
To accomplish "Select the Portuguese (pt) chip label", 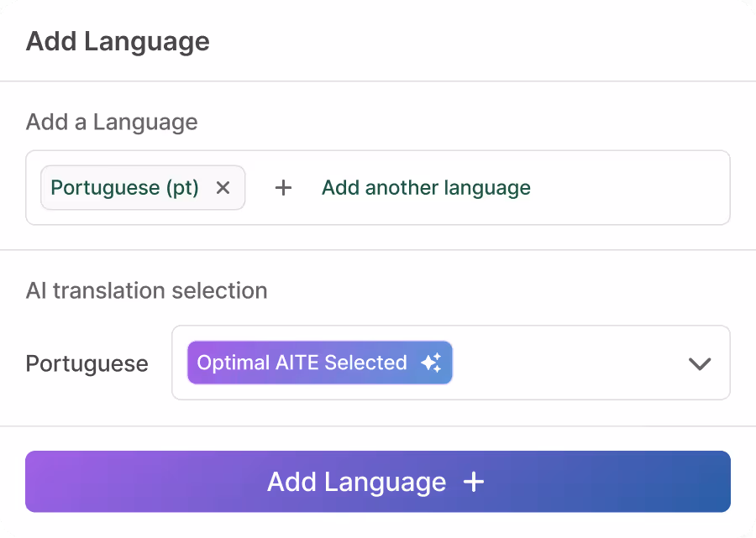I will (x=124, y=188).
